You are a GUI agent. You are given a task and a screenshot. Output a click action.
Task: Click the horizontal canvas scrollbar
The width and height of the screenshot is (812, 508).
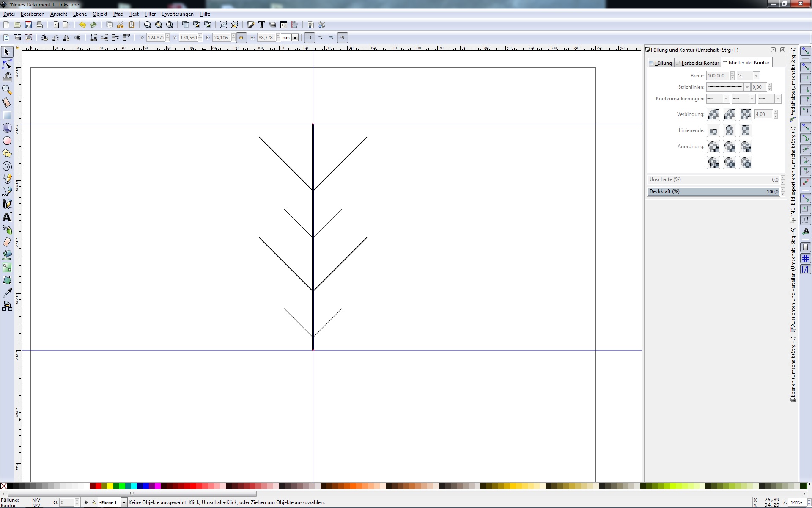point(132,494)
